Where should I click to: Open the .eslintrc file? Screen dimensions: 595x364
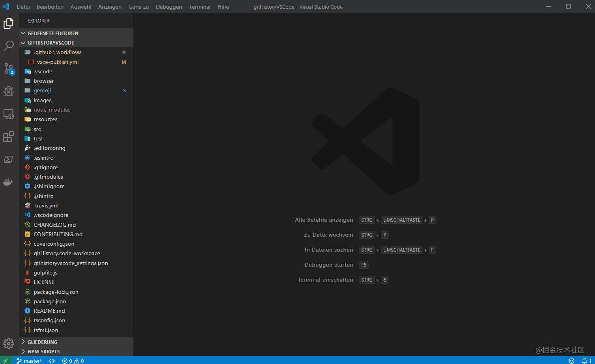pos(76,158)
